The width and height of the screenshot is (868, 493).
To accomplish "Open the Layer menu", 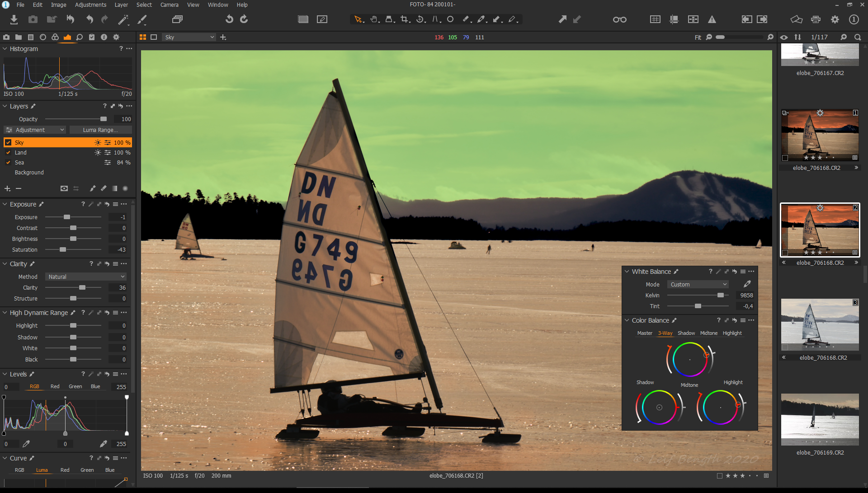I will click(121, 5).
